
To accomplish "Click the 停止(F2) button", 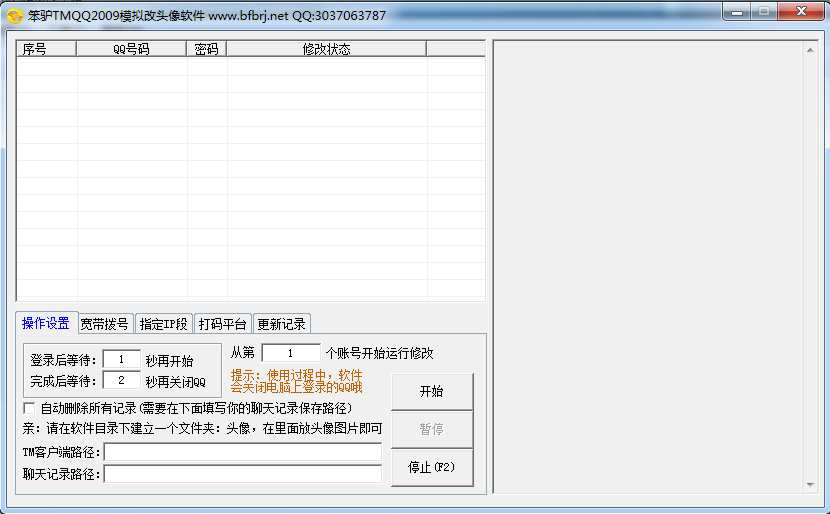I will [432, 467].
